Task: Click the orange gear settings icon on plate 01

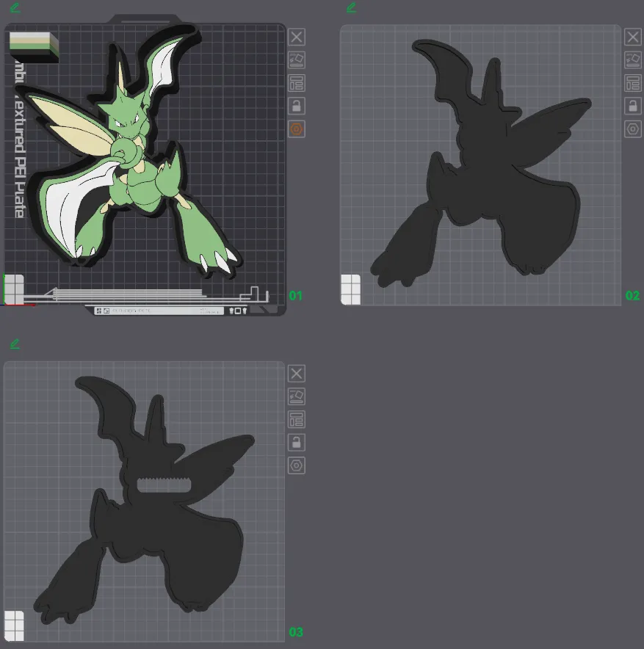Action: click(297, 128)
